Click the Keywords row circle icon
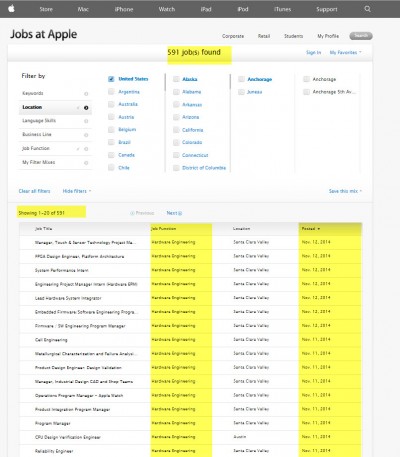This screenshot has height=457, width=400. [86, 94]
